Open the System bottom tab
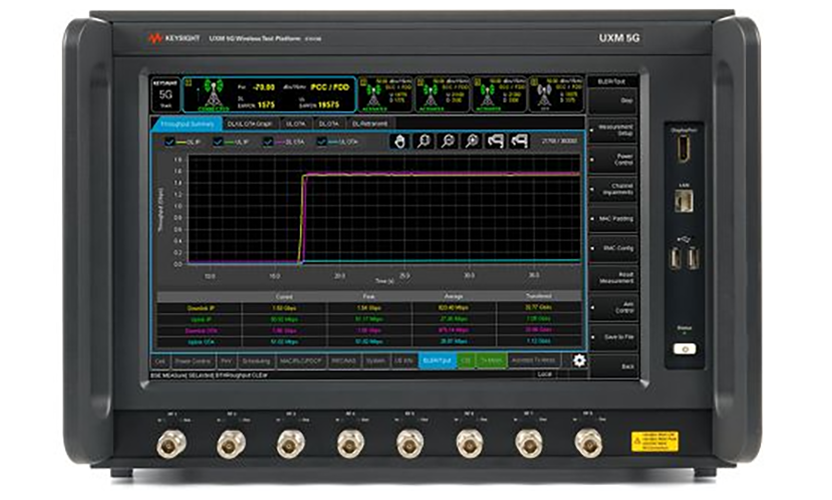 [x=376, y=361]
